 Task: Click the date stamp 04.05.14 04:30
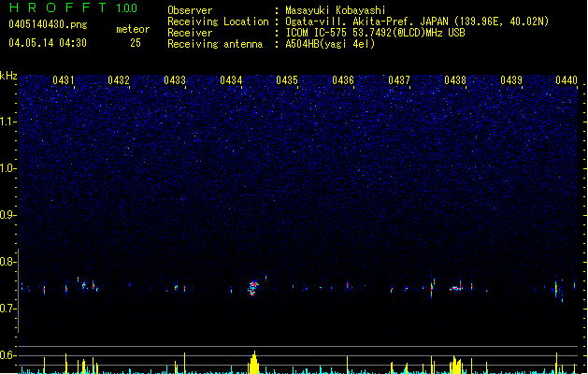coord(48,43)
